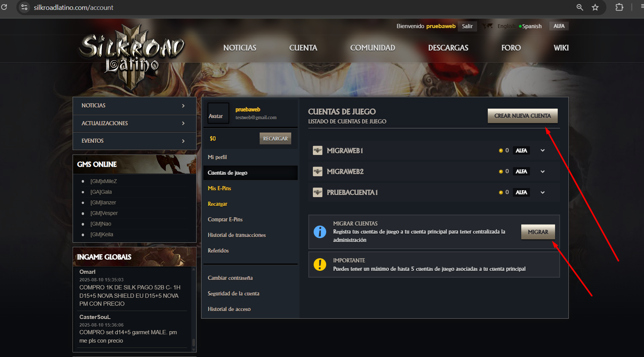
Task: Click GM name [GM]Vesper in GMs Online
Action: click(104, 213)
